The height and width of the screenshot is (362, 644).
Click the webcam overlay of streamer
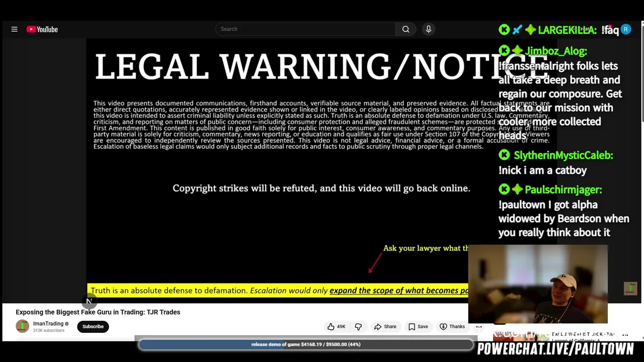click(x=538, y=284)
